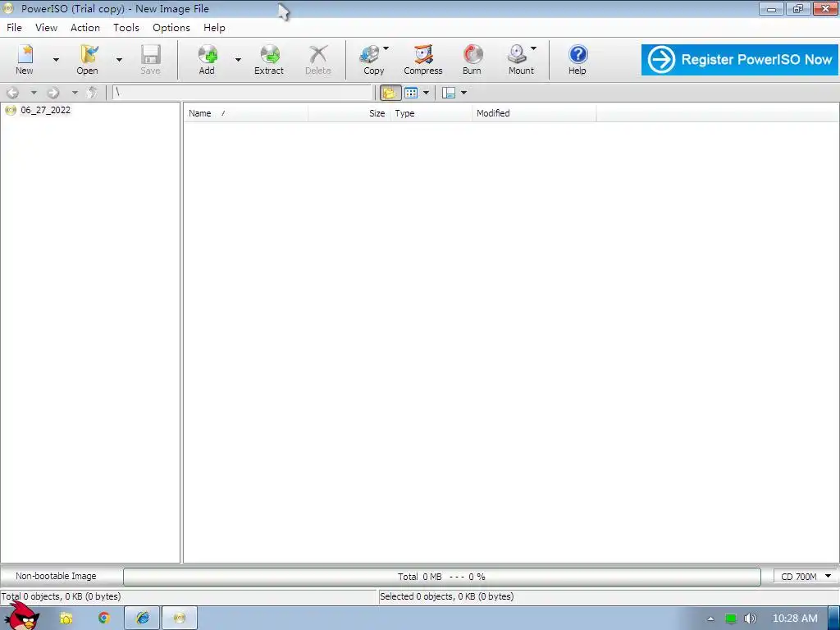This screenshot has width=840, height=630.
Task: Open the CD 700M media size dropdown
Action: 806,577
